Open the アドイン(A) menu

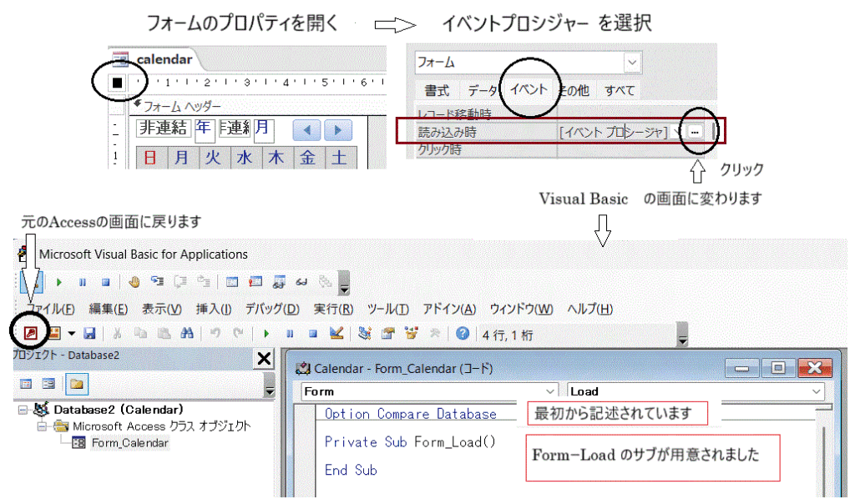449,309
